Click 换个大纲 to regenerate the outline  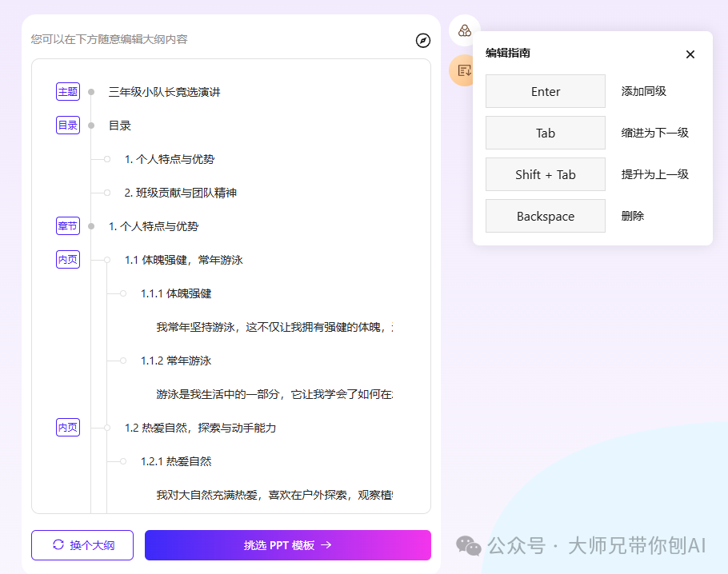click(x=82, y=545)
